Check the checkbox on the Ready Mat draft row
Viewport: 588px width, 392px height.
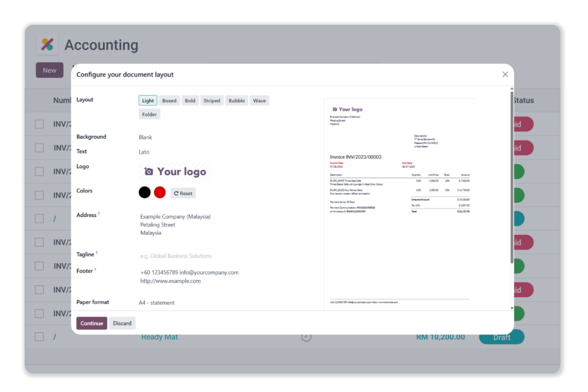(38, 337)
